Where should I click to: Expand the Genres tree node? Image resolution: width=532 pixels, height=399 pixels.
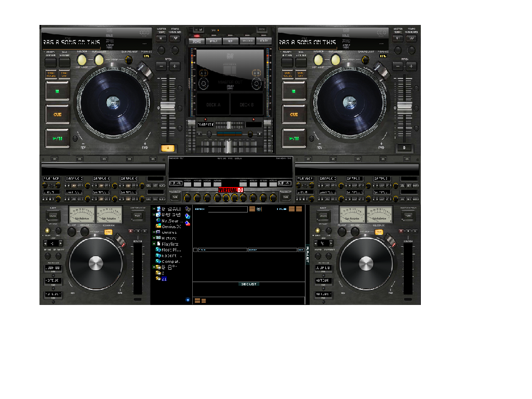154,232
